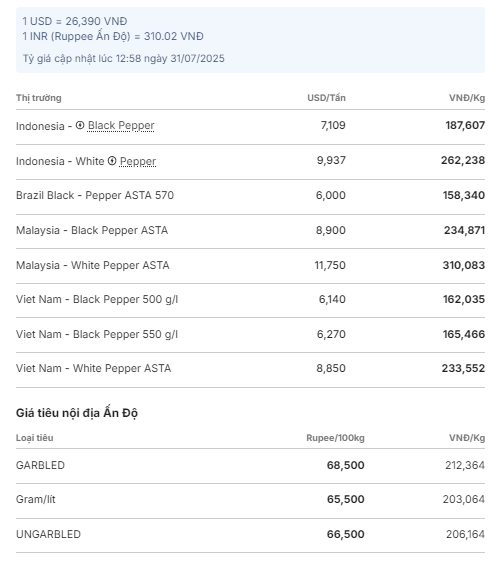Click the Rupee/100kg column header

pyautogui.click(x=335, y=438)
